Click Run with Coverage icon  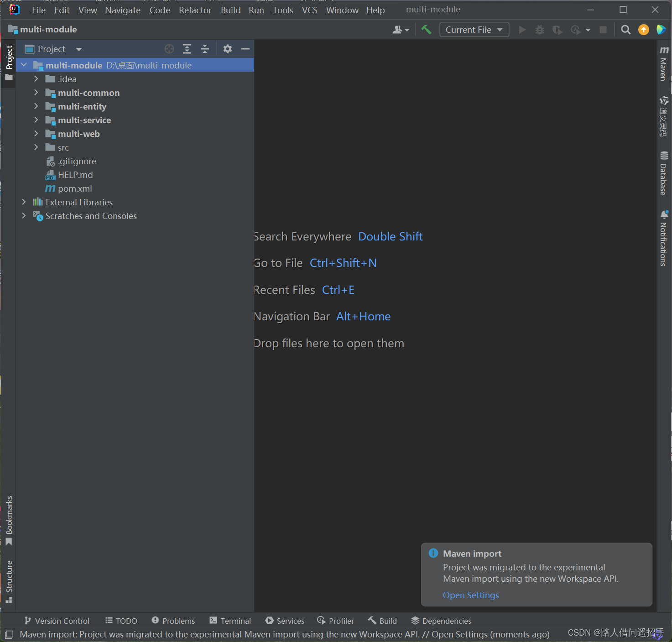pos(557,30)
